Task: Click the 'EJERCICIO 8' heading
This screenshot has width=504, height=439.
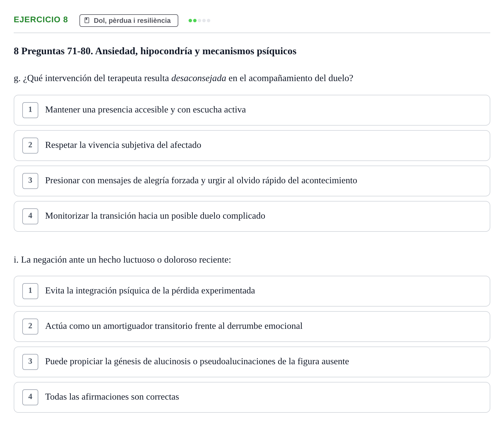Action: point(41,20)
